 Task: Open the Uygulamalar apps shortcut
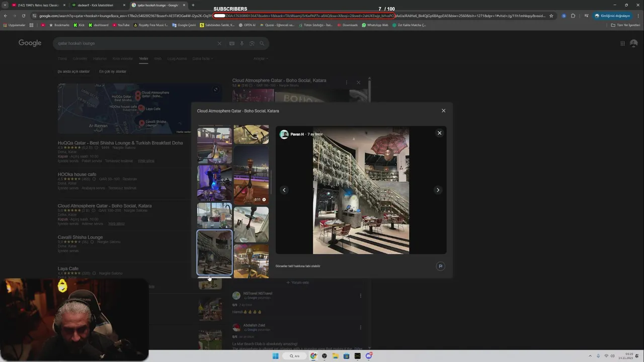pos(14,25)
